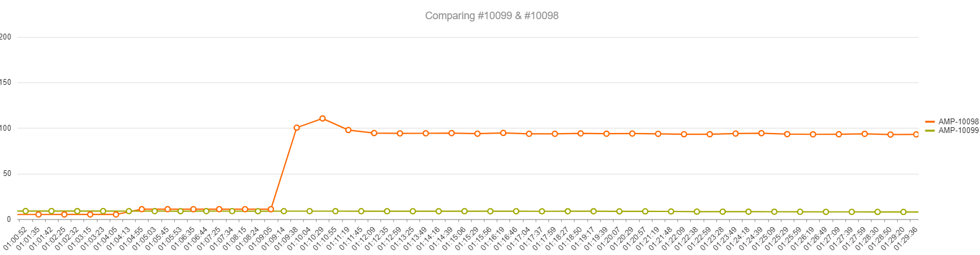Click the chart title Comparing #10099 & #10098
The width and height of the screenshot is (980, 255).
click(491, 16)
